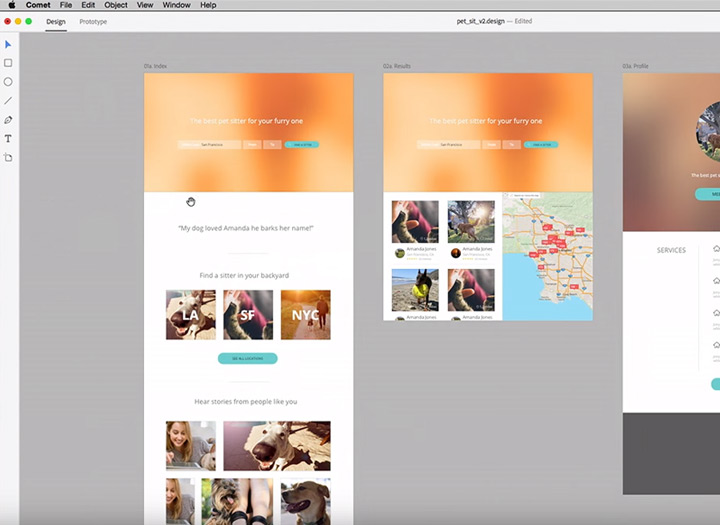Screen dimensions: 720x525
Task: Open the File menu
Action: pyautogui.click(x=66, y=5)
